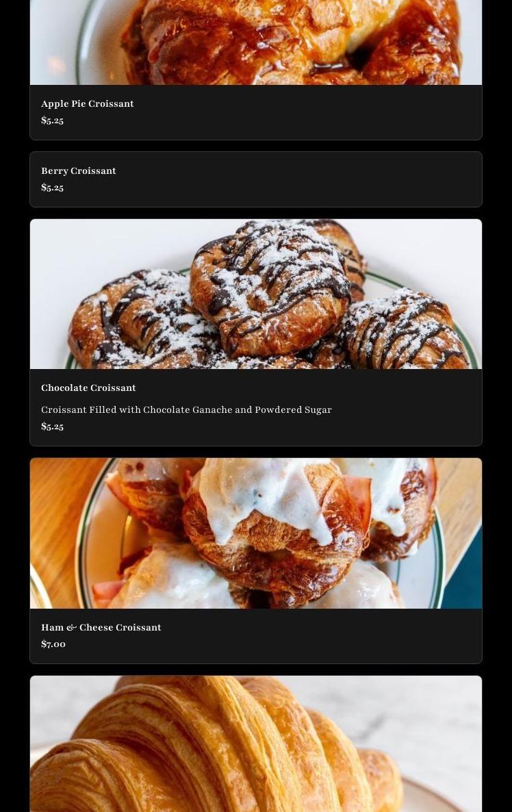The image size is (512, 812).
Task: Click the Berry Croissant $5.25 price
Action: [x=52, y=188]
